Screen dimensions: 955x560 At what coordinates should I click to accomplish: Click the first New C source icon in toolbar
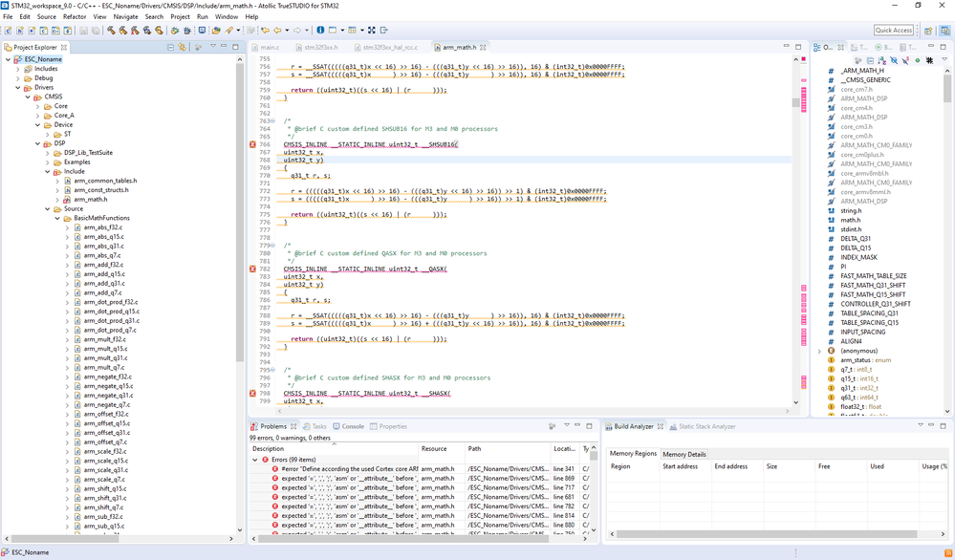point(8,30)
